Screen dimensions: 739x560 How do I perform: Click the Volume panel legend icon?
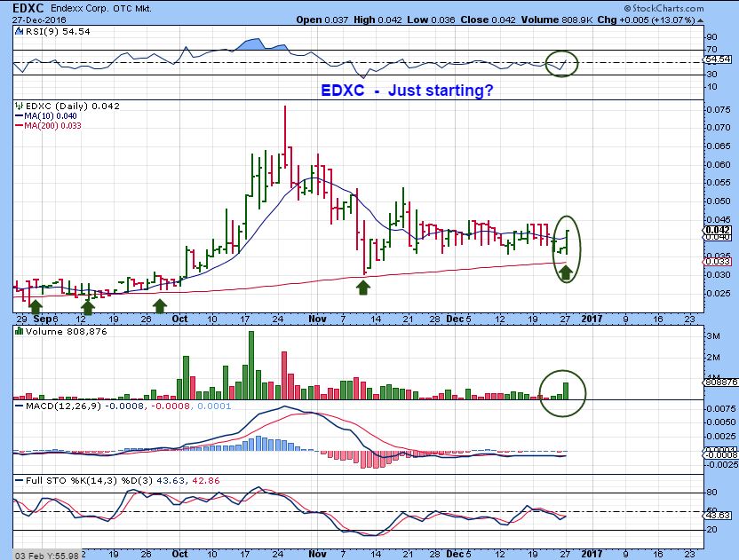click(x=19, y=331)
